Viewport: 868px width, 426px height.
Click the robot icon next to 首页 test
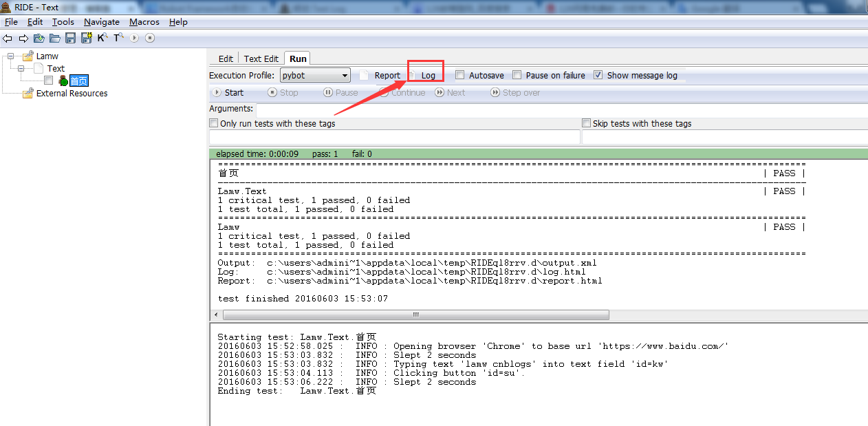click(x=63, y=81)
